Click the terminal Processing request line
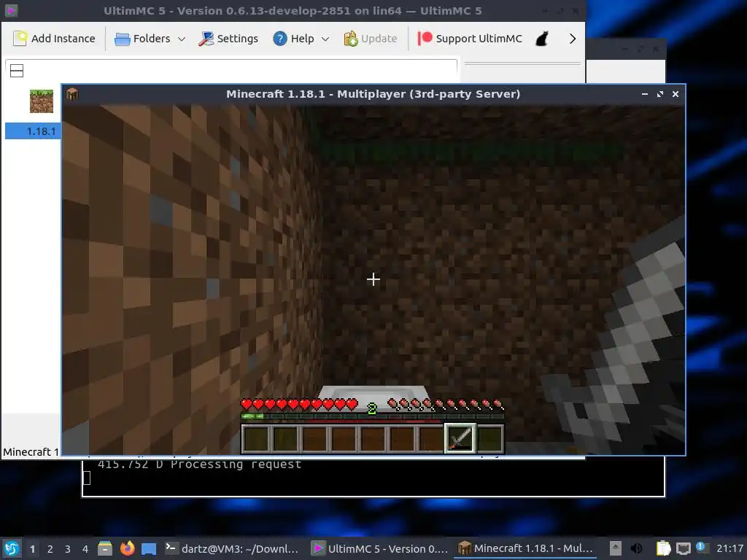Screen dimensions: 747x560 click(x=200, y=464)
